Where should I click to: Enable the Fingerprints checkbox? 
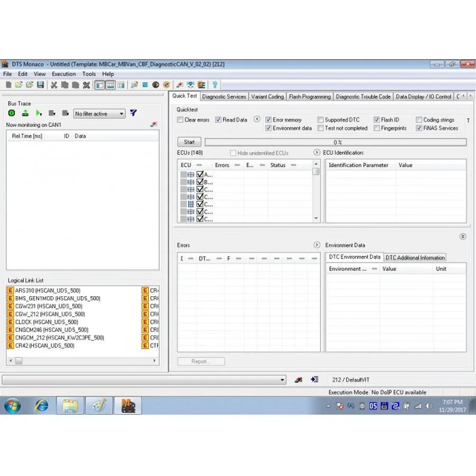[x=377, y=128]
